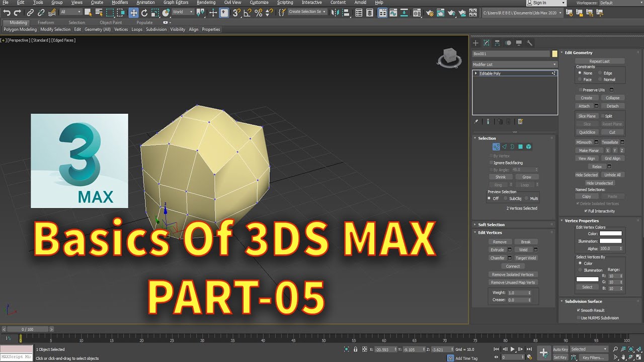Click the Percent Snap toggle icon
Image resolution: width=644 pixels, height=362 pixels.
(x=258, y=13)
